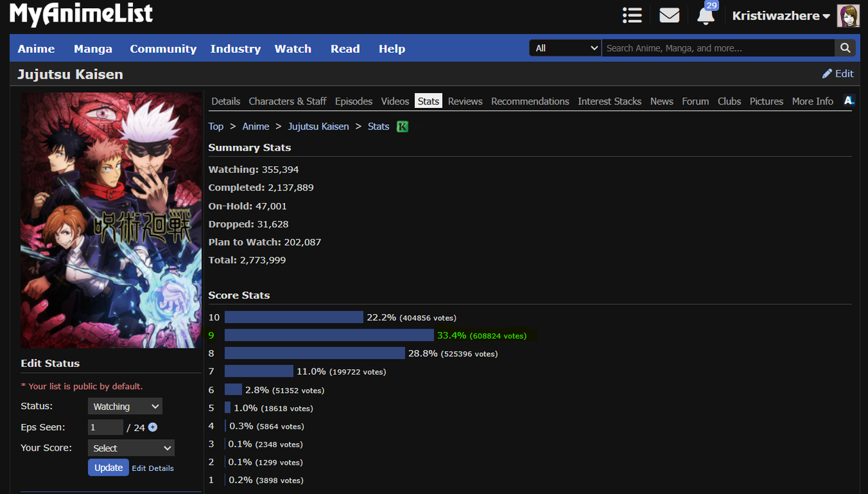Click the Anime breadcrumb link

pyautogui.click(x=256, y=126)
